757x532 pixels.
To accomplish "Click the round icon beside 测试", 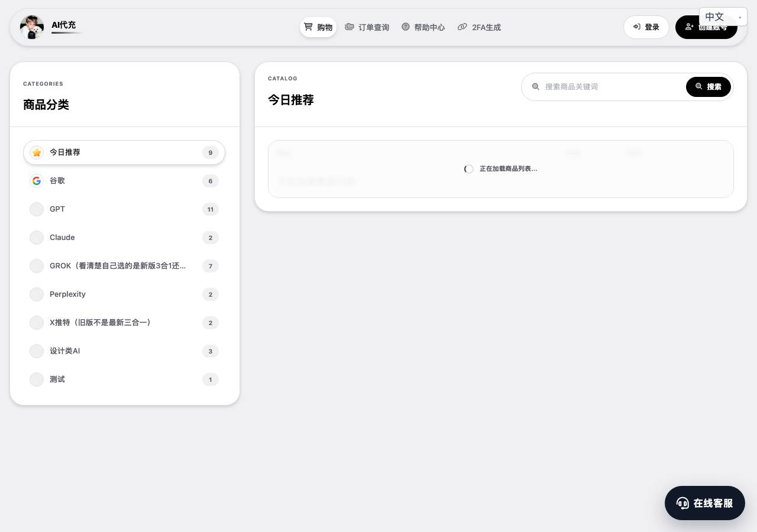I will point(37,379).
